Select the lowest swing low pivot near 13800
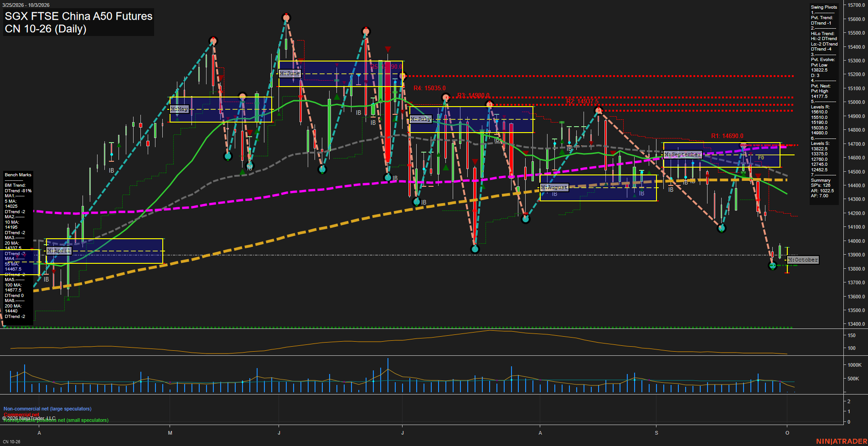 click(x=772, y=266)
